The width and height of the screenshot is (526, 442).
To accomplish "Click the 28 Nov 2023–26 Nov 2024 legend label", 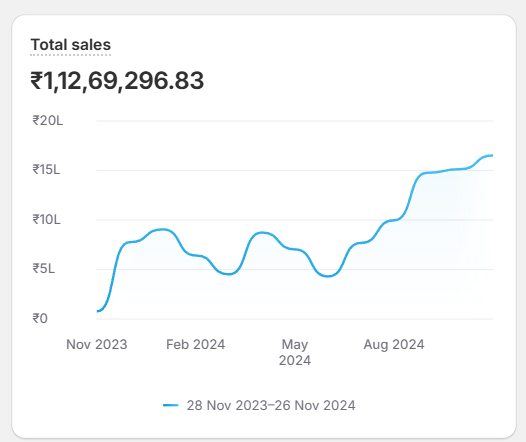I will pyautogui.click(x=271, y=405).
